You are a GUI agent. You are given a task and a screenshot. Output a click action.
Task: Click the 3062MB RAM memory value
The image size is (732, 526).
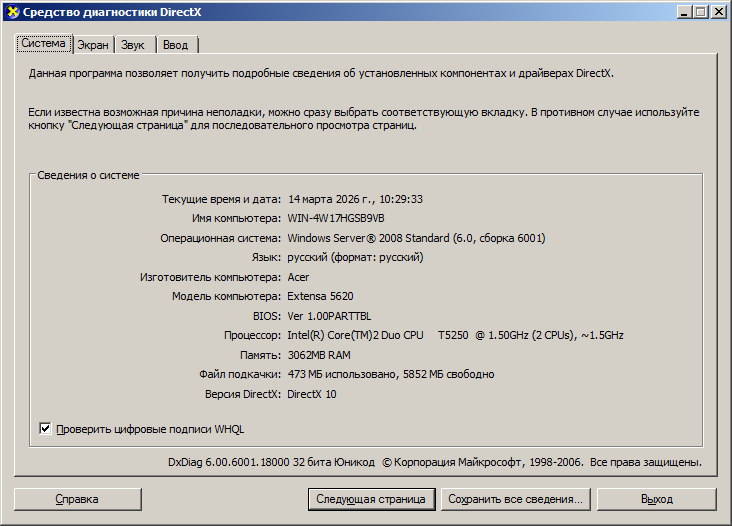(318, 355)
